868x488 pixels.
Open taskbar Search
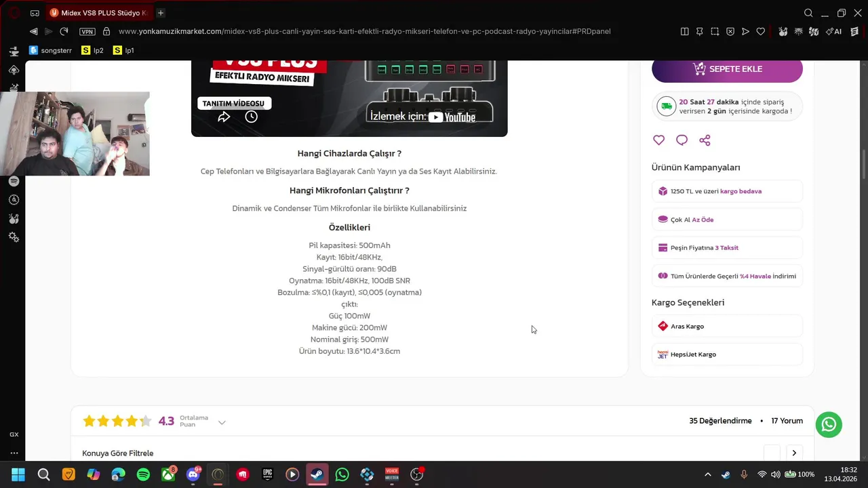[x=43, y=474]
